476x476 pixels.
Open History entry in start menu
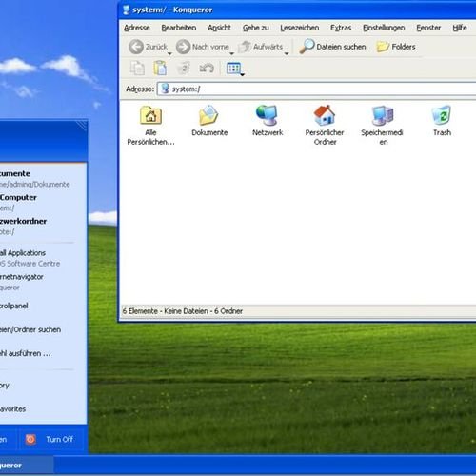point(37,386)
